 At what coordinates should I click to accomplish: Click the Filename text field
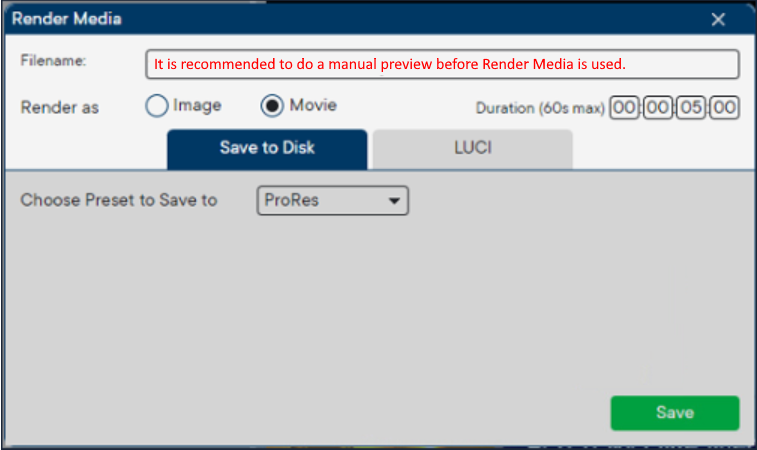442,64
